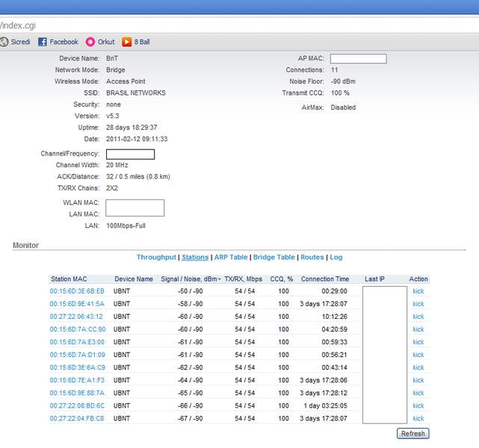This screenshot has height=448, width=479.
Task: Select the version value v5.3
Action: (112, 116)
